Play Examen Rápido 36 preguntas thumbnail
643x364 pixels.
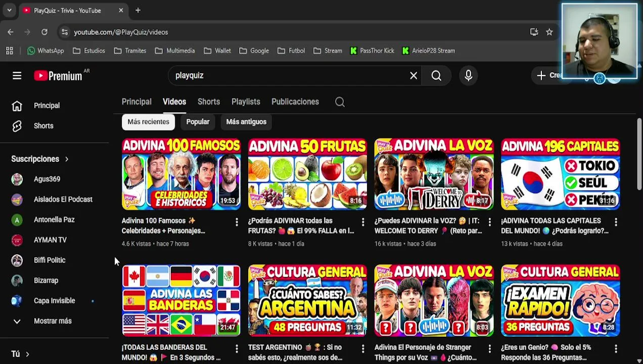click(560, 301)
